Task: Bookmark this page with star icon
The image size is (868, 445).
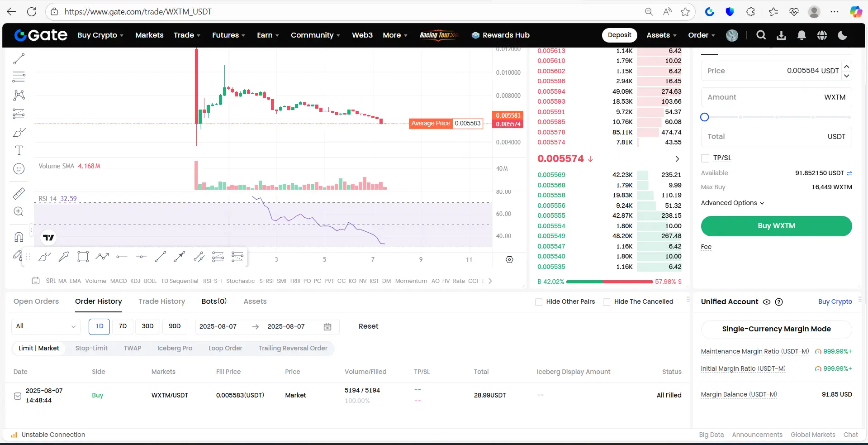Action: click(685, 11)
